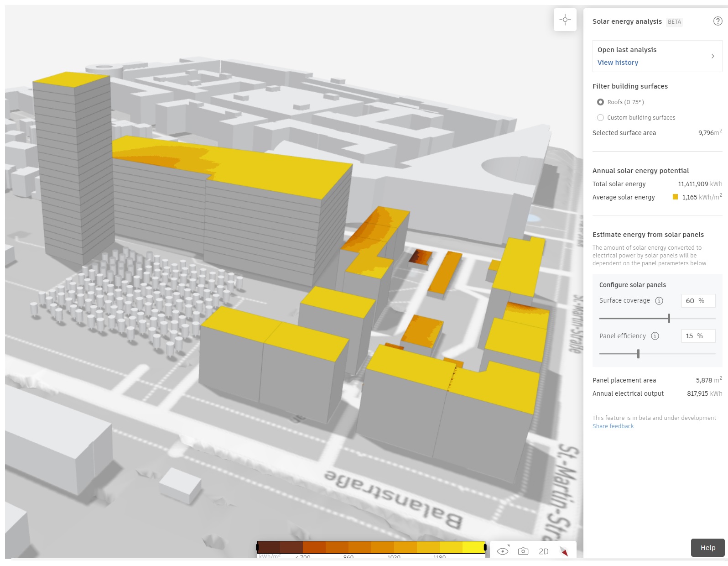The width and height of the screenshot is (728, 566).
Task: Select the Roofs (0-75°) radio option
Action: (x=600, y=102)
